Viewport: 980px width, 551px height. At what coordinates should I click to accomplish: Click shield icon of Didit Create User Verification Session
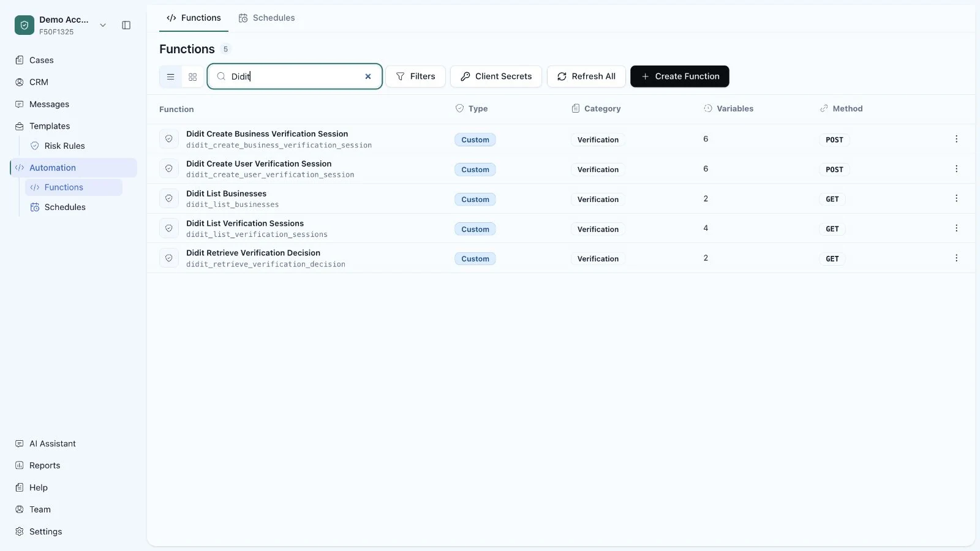[169, 168]
